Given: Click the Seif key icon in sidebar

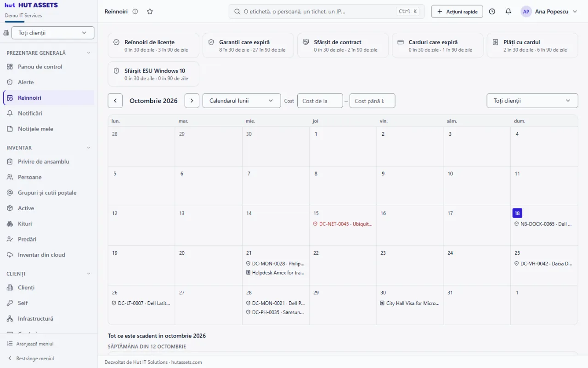Looking at the screenshot, I should click(x=10, y=303).
